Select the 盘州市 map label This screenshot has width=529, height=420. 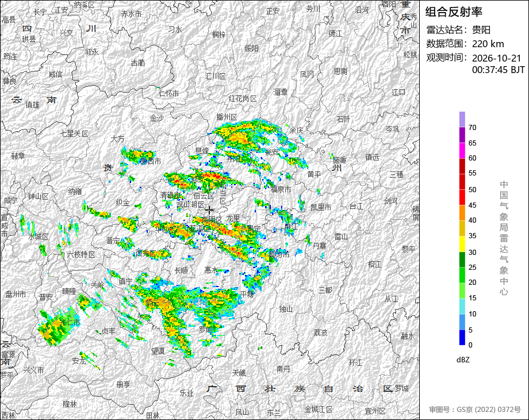[x=16, y=294]
